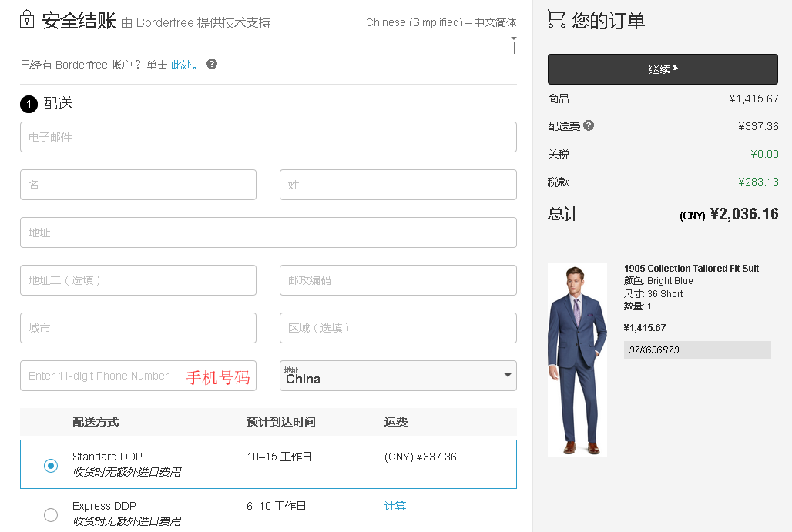
Task: Click the 地址 address field
Action: pyautogui.click(x=268, y=233)
